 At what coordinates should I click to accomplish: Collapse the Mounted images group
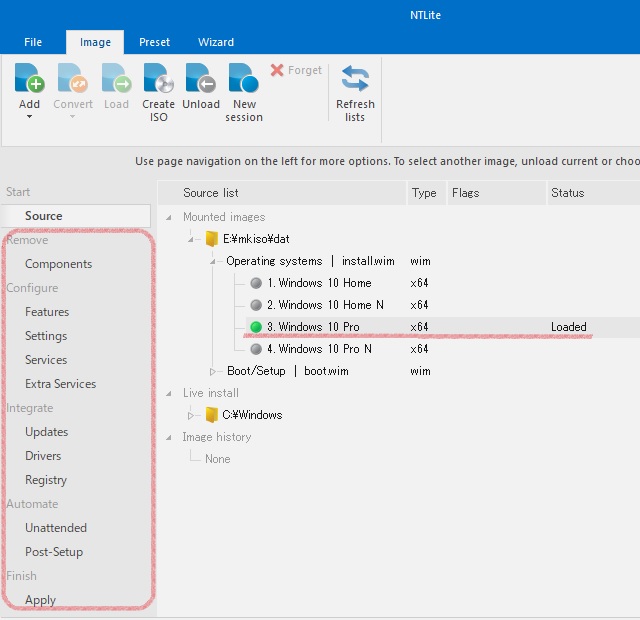[169, 218]
